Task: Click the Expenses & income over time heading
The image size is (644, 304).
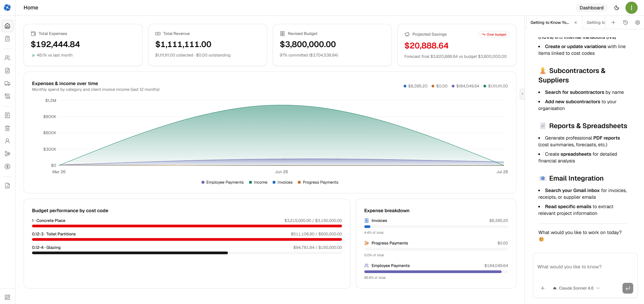Action: pyautogui.click(x=65, y=83)
